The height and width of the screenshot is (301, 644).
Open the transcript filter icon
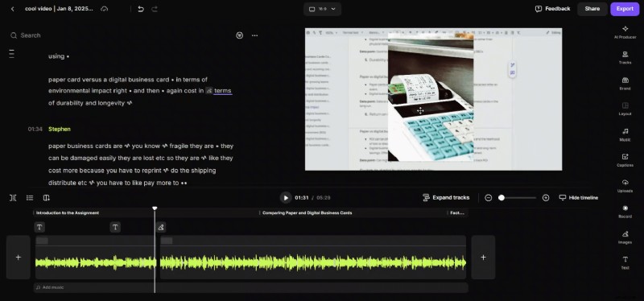tap(240, 35)
